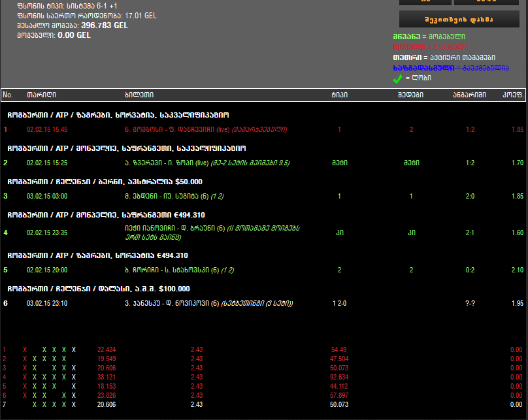
Task: Click the red წითელი legend entry
Action: point(431,47)
